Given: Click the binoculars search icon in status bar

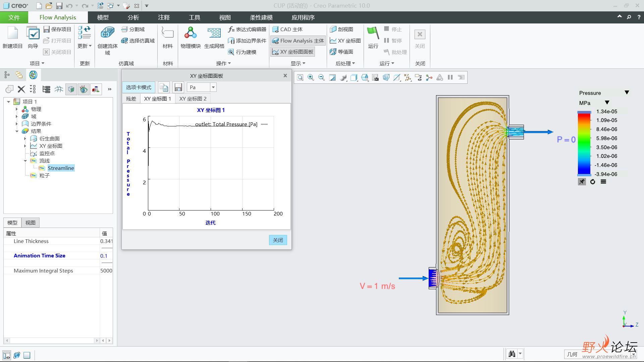Looking at the screenshot, I should tap(512, 354).
